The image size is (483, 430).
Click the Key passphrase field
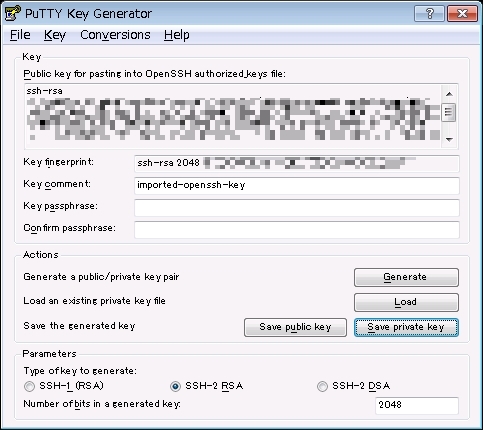(297, 207)
